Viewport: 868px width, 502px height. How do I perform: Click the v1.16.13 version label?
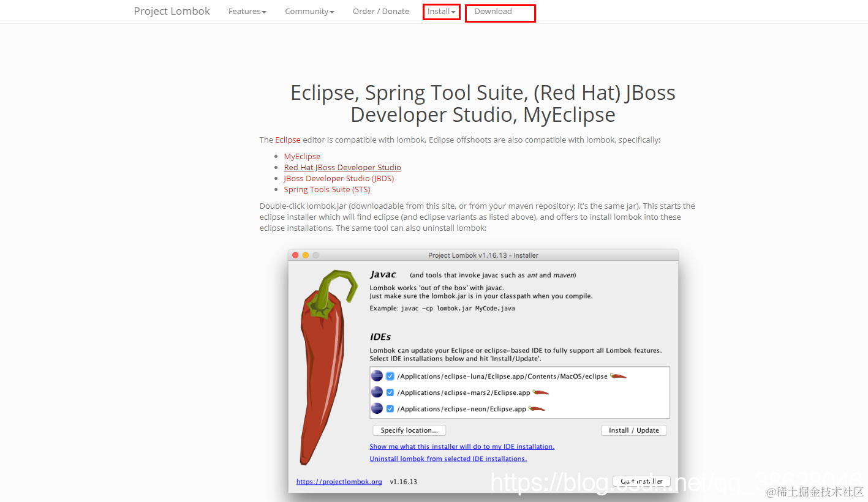(404, 482)
